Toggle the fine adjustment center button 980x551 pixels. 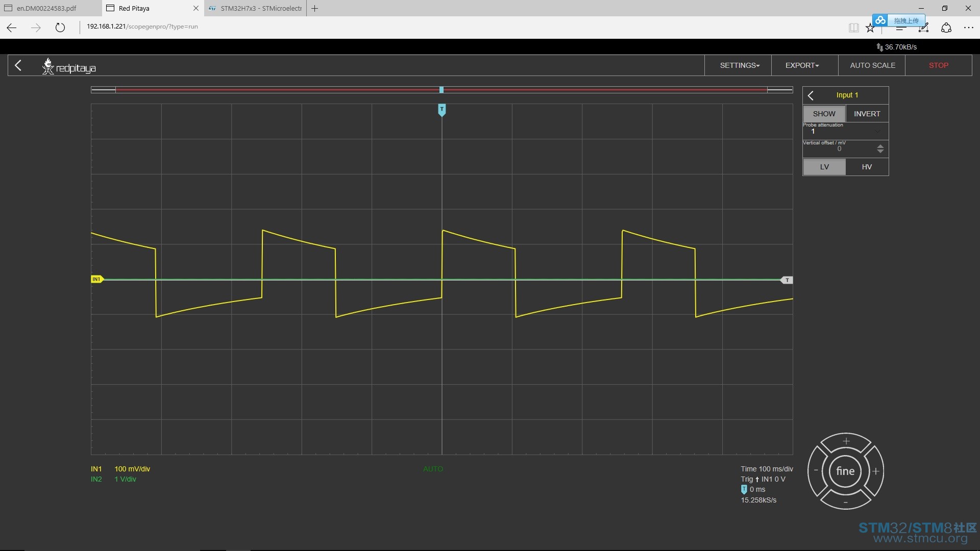click(x=845, y=471)
